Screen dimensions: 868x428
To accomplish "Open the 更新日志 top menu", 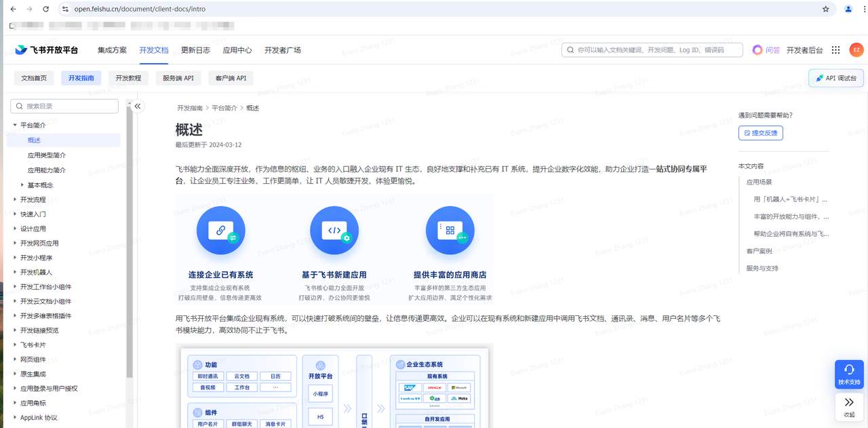I will pos(195,50).
